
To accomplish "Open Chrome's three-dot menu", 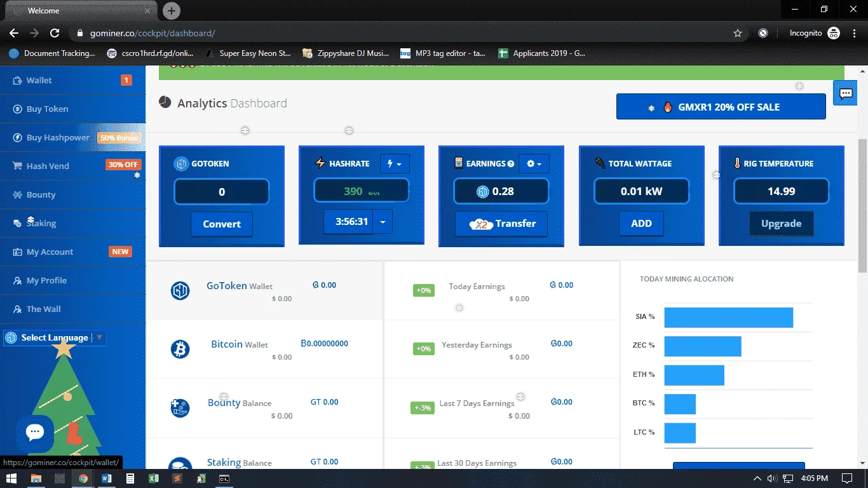I will [855, 33].
